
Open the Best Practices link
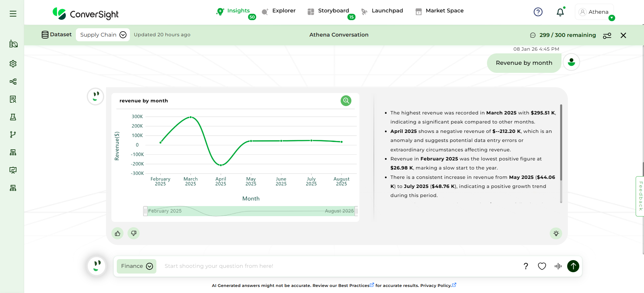point(354,286)
